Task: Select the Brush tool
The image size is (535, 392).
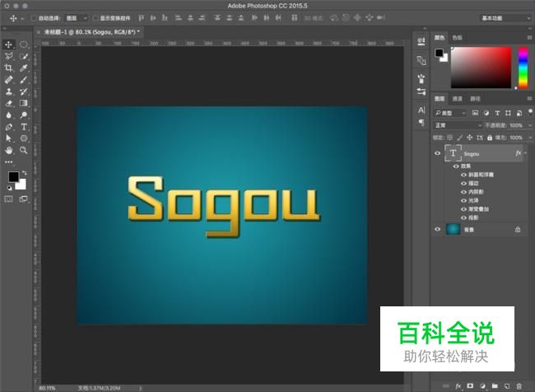Action: (x=24, y=80)
